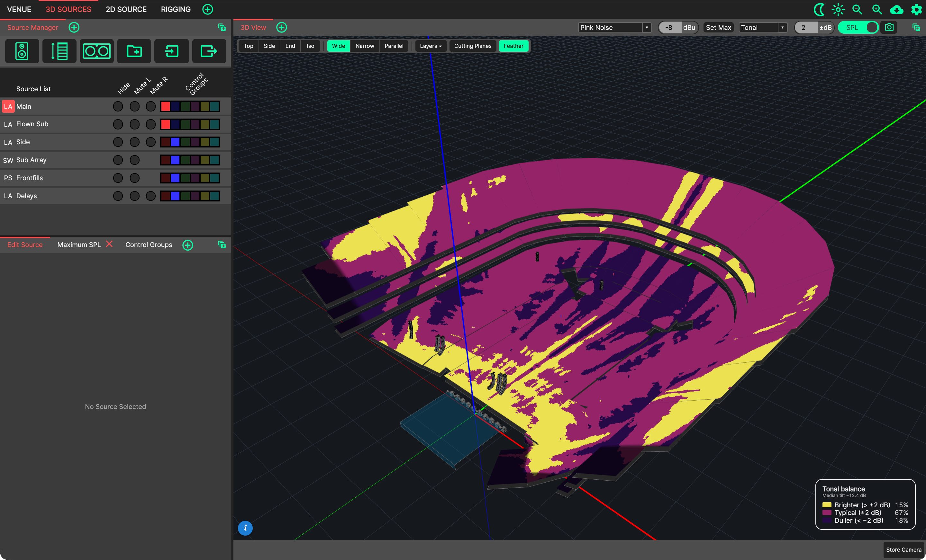Mute left for Flown Sub
Image resolution: width=926 pixels, height=560 pixels.
134,124
